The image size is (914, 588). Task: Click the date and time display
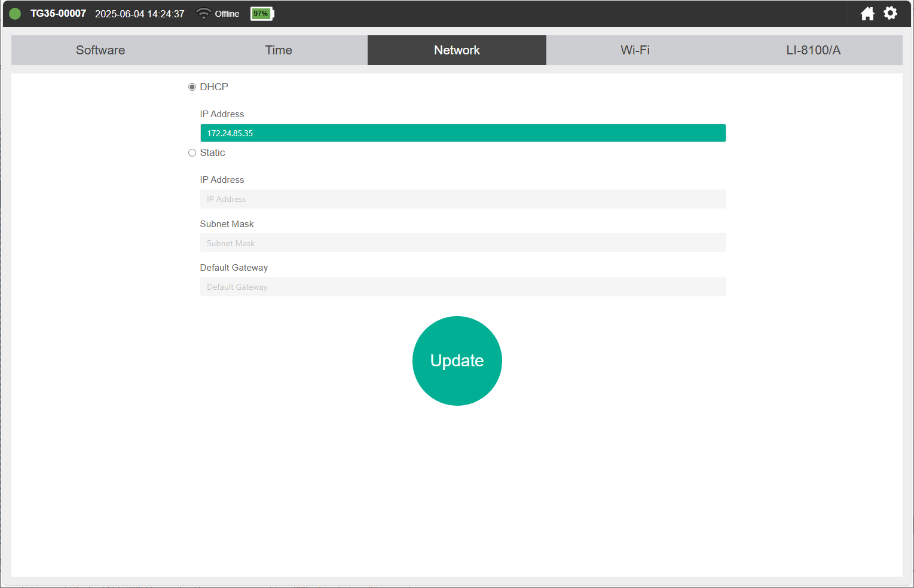click(139, 14)
